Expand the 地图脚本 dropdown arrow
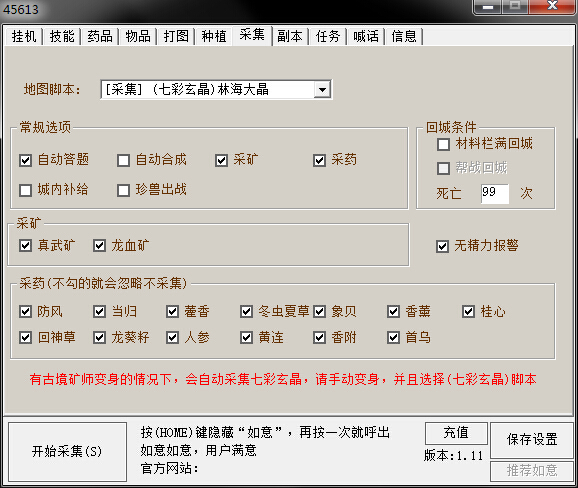The image size is (578, 488). point(323,90)
